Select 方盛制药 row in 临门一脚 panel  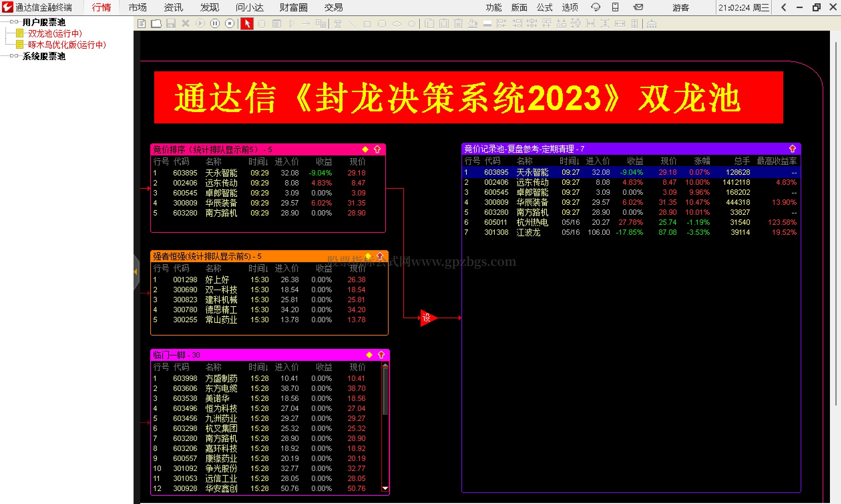point(266,378)
